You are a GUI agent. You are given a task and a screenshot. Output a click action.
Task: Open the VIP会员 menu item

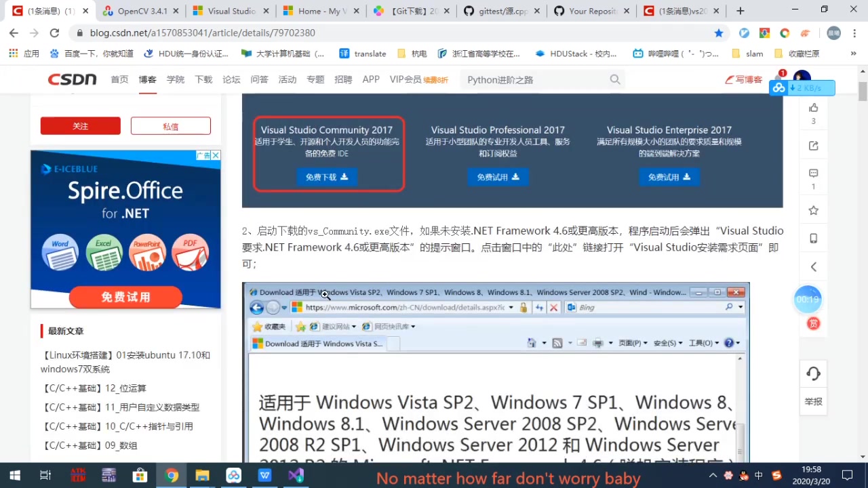point(406,79)
